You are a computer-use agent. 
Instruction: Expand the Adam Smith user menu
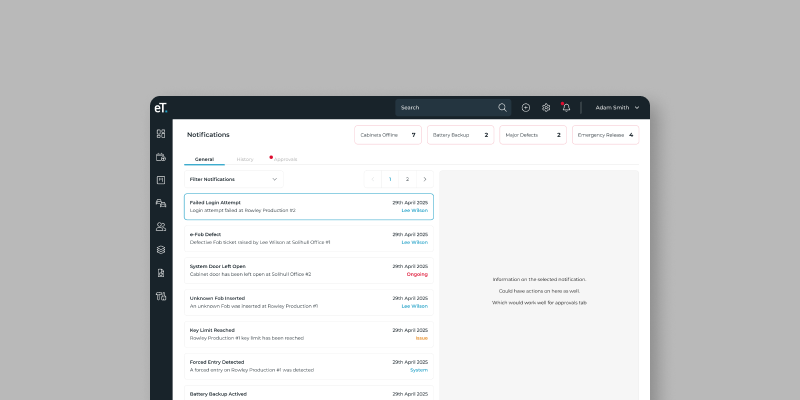[617, 108]
